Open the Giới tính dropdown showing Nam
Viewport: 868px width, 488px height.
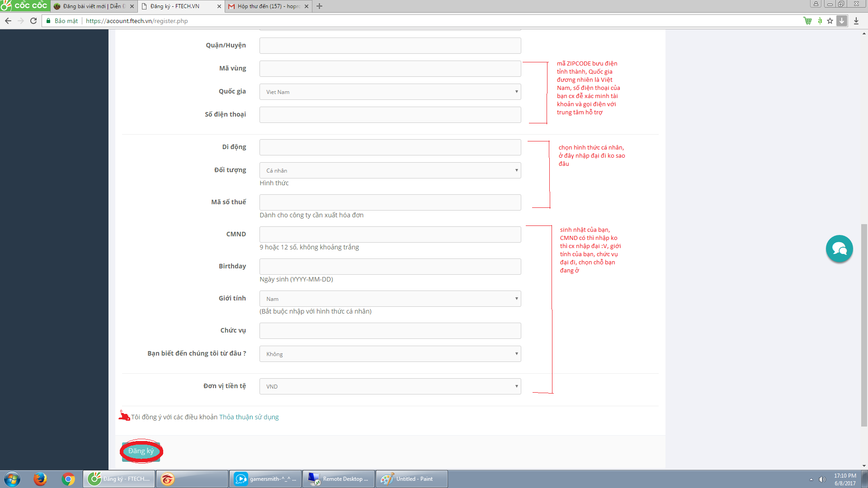pyautogui.click(x=390, y=299)
